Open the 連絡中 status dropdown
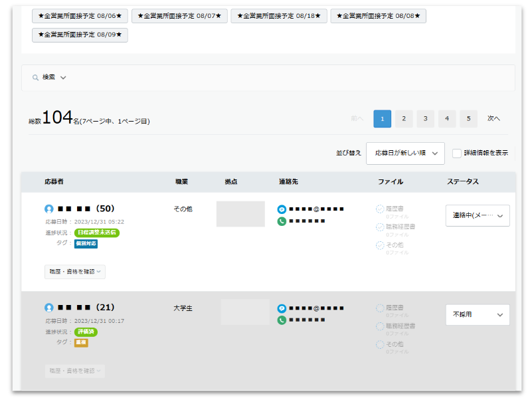The width and height of the screenshot is (532, 400). click(x=478, y=215)
